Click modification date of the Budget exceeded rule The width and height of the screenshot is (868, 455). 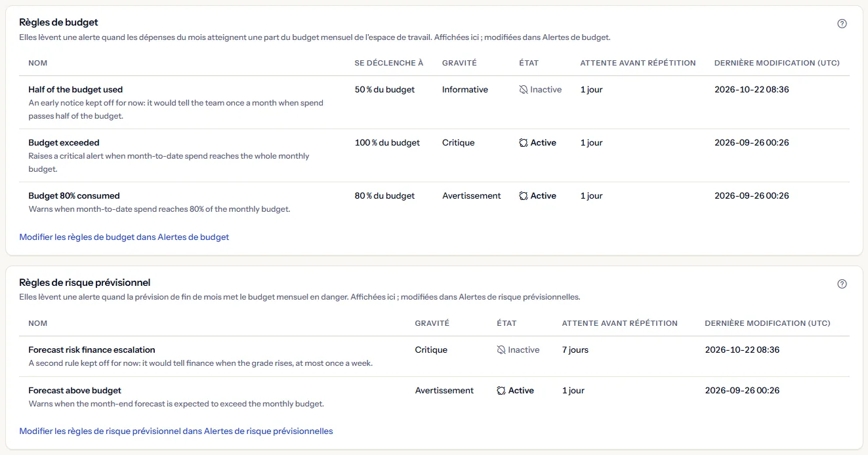click(752, 143)
